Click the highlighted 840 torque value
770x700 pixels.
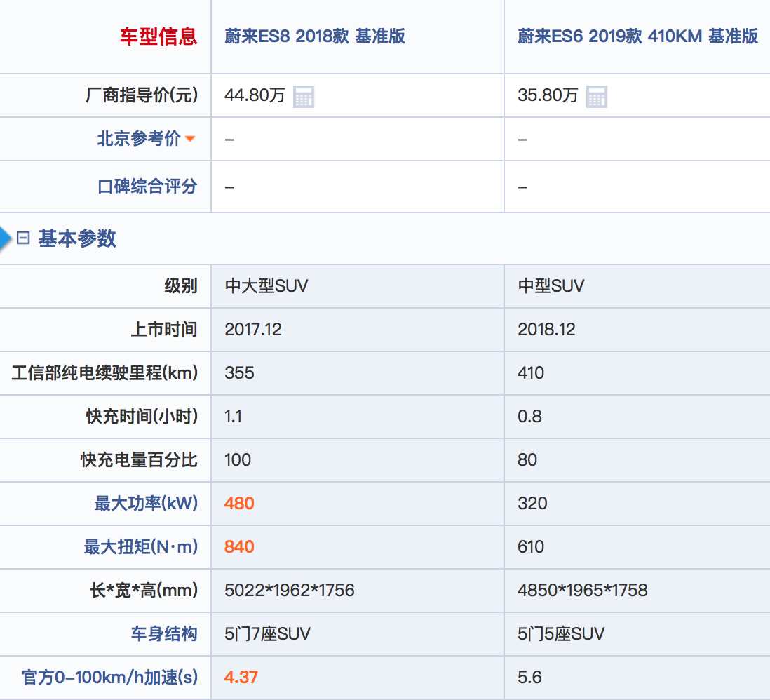[x=239, y=546]
